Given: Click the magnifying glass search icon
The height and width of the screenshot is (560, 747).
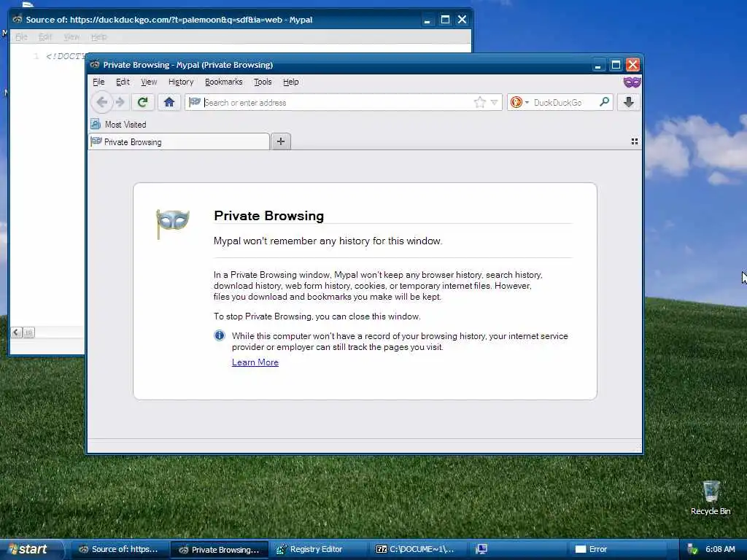Looking at the screenshot, I should pyautogui.click(x=604, y=102).
